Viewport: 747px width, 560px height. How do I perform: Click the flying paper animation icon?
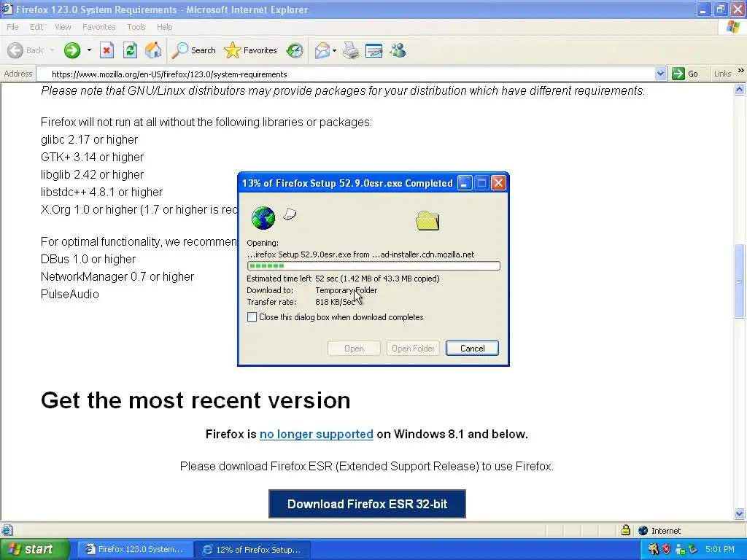pos(290,214)
